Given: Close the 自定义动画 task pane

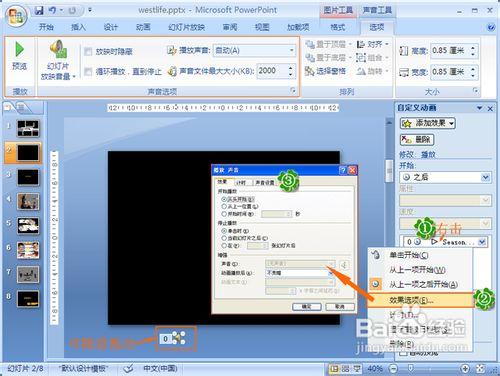Looking at the screenshot, I should pyautogui.click(x=490, y=108).
